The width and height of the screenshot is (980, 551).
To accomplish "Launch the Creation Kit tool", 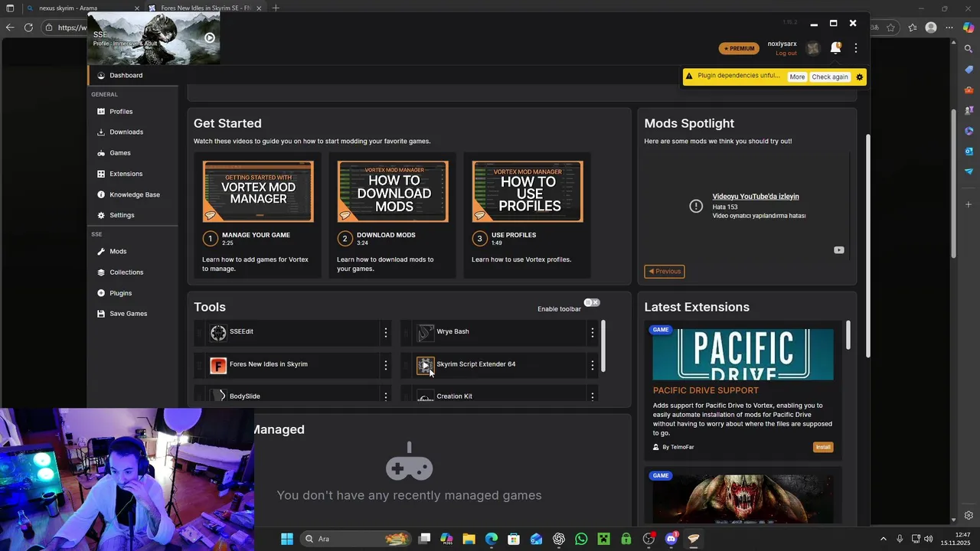I will [425, 396].
